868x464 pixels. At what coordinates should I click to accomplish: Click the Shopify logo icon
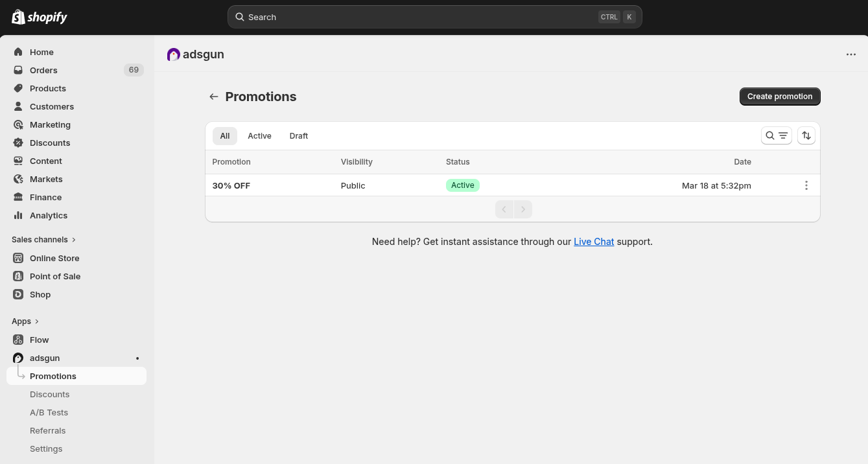(18, 17)
